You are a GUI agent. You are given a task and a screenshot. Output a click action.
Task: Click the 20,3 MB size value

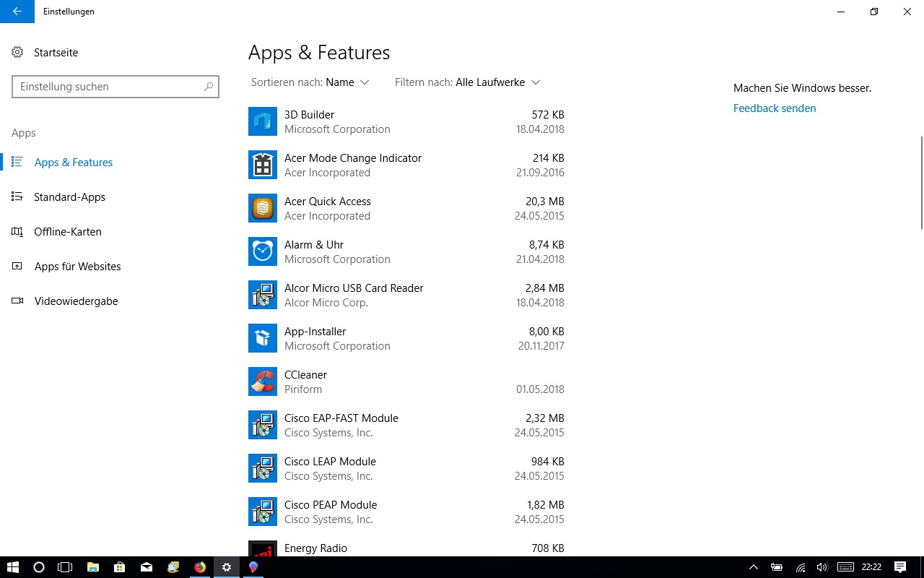pyautogui.click(x=545, y=202)
